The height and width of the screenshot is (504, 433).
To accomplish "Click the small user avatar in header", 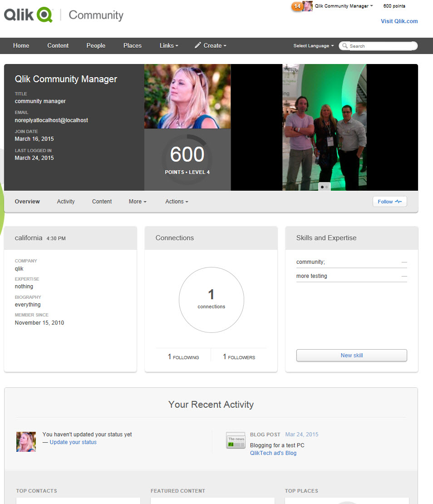I will coord(308,6).
